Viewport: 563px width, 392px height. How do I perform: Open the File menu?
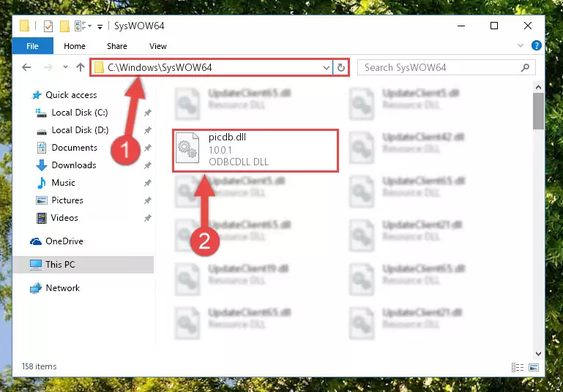[33, 46]
